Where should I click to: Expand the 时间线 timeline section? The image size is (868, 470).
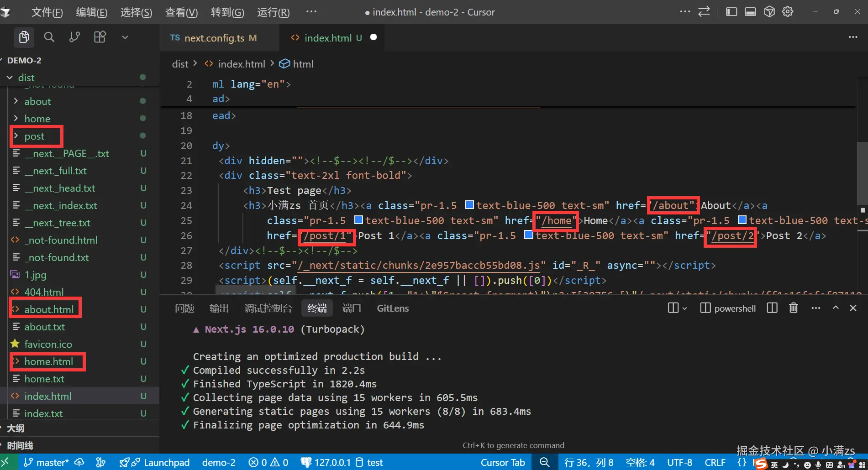coord(20,445)
